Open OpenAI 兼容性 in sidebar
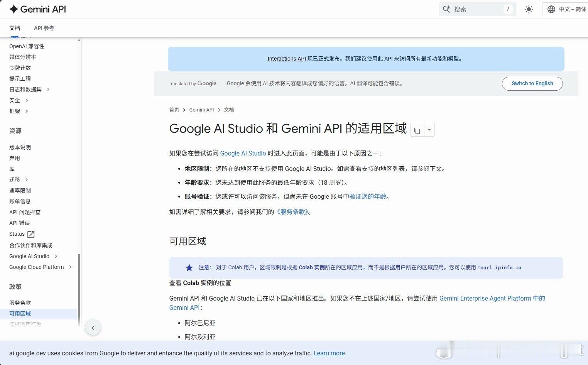588x365 pixels. 27,46
